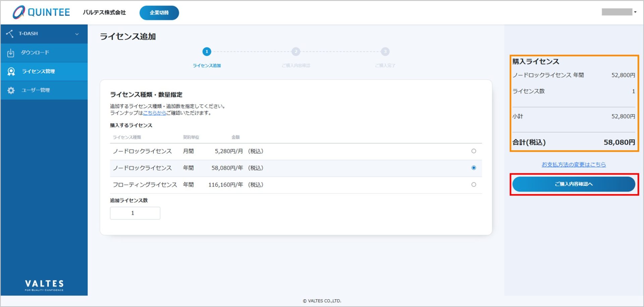Screen dimensions: 644x307
Task: Select annual node-lock license radio button
Action: click(x=473, y=168)
